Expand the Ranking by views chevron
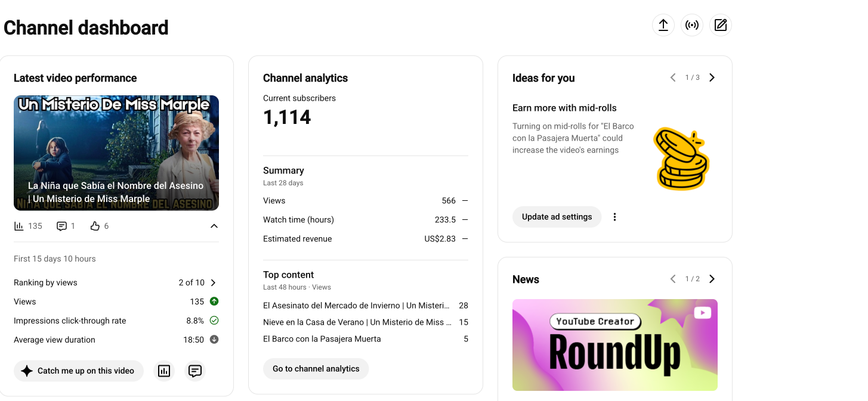This screenshot has width=868, height=401. [214, 282]
